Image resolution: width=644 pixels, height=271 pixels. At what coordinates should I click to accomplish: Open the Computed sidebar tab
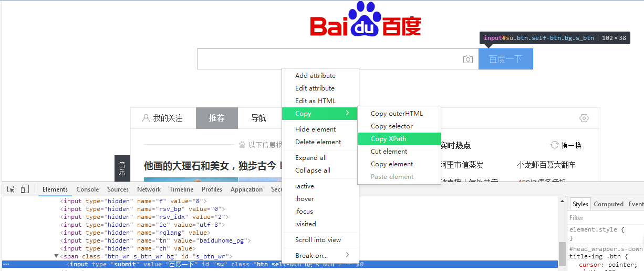609,204
